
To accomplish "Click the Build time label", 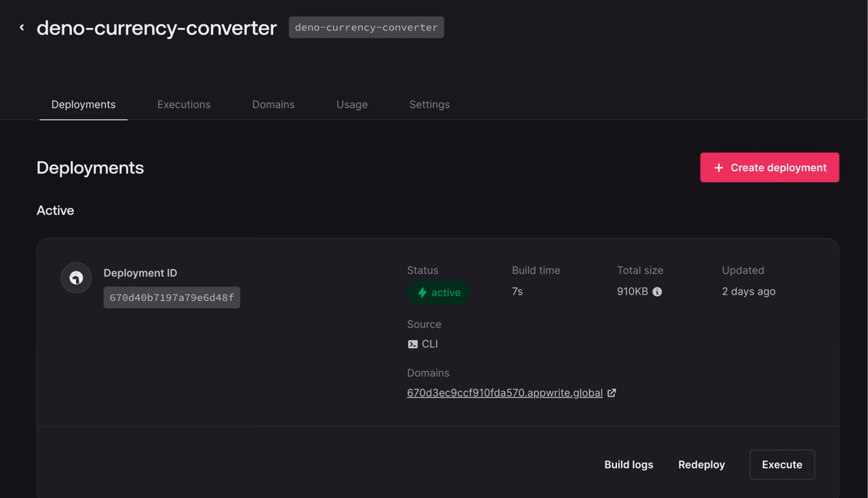I will point(536,270).
